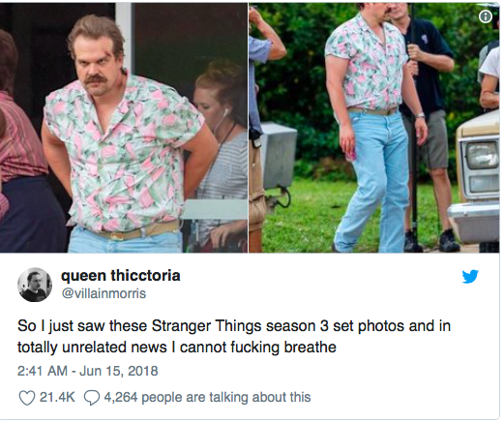Open '4,264 people are talking about this'
This screenshot has width=504, height=424.
pyautogui.click(x=207, y=397)
